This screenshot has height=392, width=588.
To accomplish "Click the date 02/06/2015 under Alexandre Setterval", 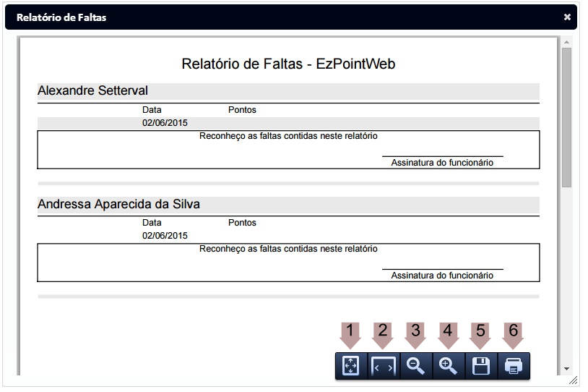I will 165,123.
